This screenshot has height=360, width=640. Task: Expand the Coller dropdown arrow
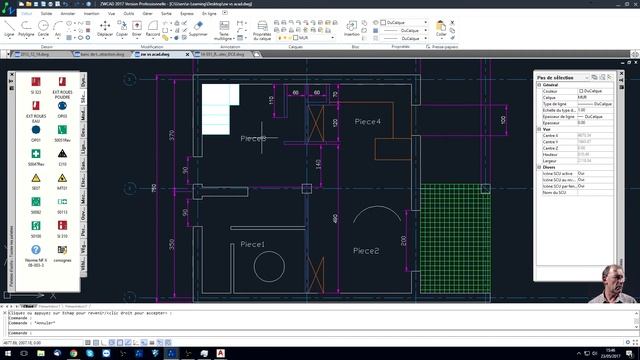(x=441, y=39)
